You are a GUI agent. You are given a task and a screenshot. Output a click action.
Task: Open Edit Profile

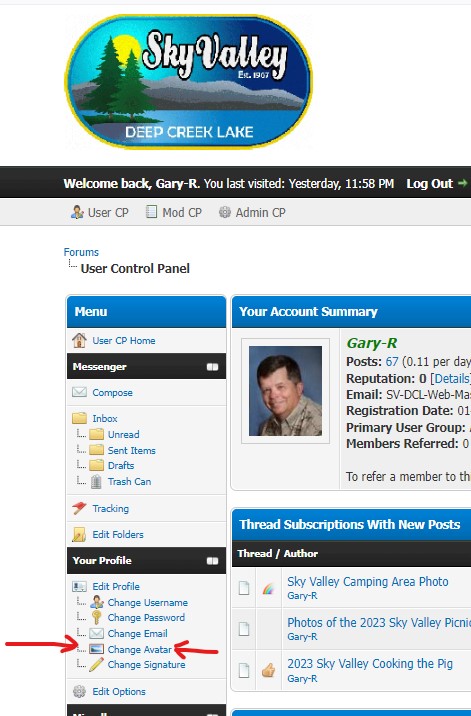pos(116,586)
